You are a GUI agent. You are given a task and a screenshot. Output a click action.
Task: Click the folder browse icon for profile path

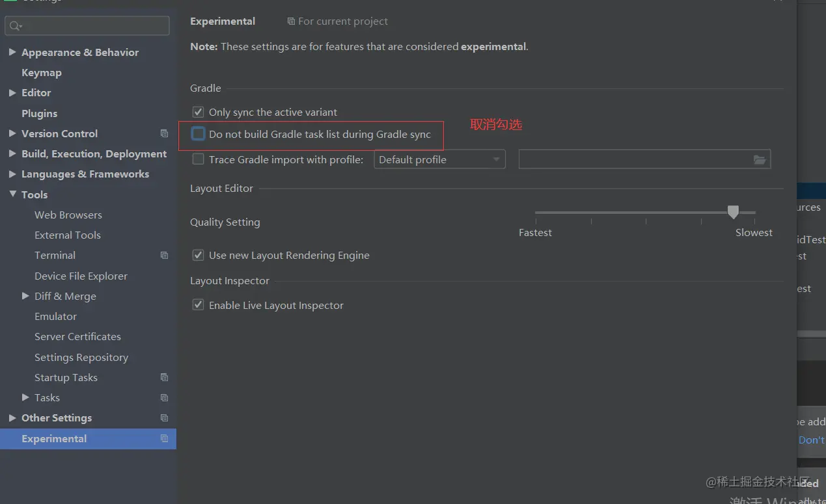click(759, 159)
